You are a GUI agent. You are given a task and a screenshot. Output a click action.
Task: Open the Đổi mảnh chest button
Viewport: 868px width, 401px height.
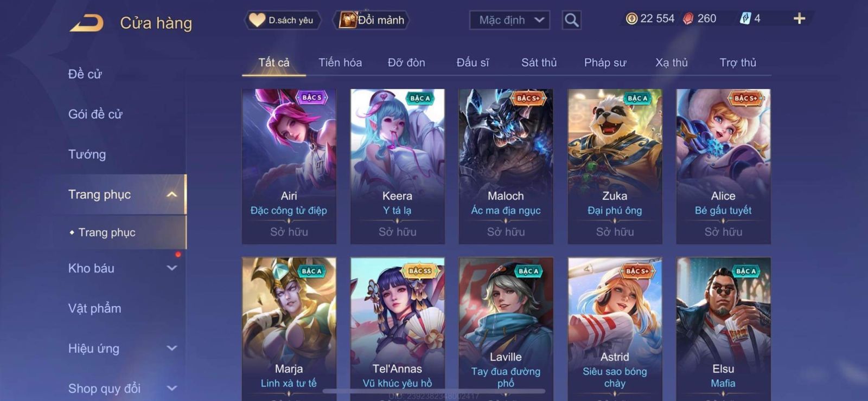pos(371,20)
